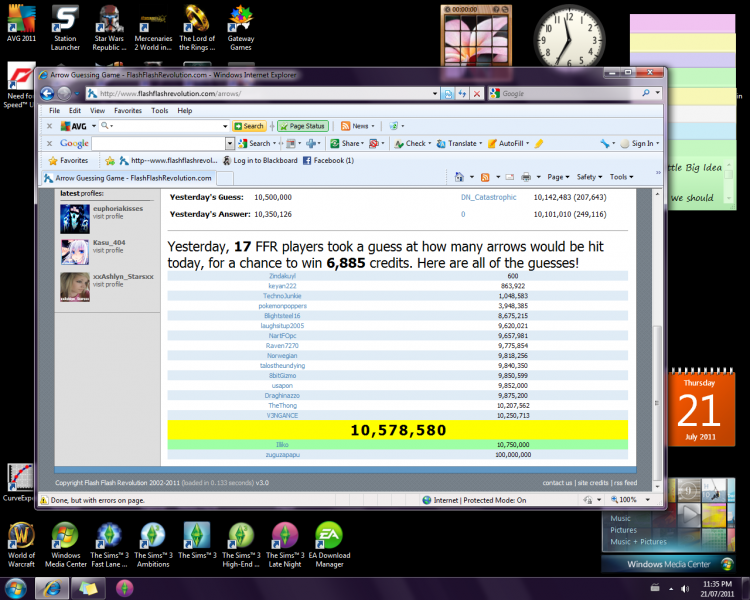Open the View menu
The width and height of the screenshot is (750, 600).
pyautogui.click(x=98, y=111)
